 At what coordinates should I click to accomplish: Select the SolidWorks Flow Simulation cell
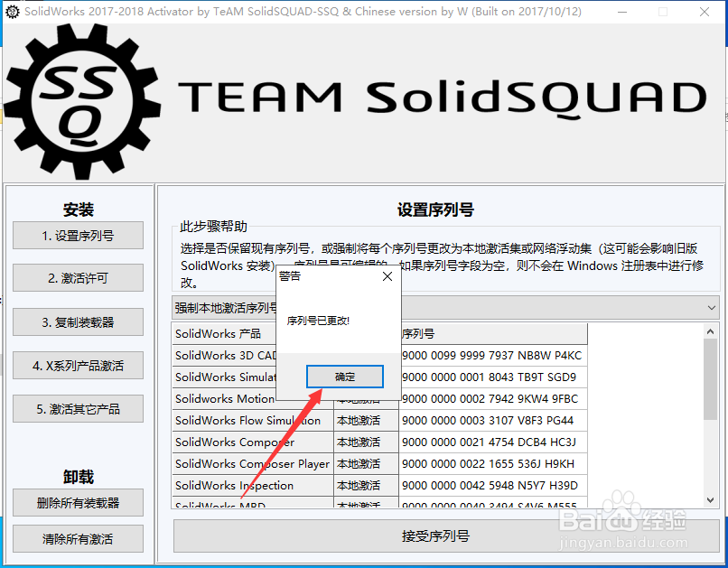(253, 421)
